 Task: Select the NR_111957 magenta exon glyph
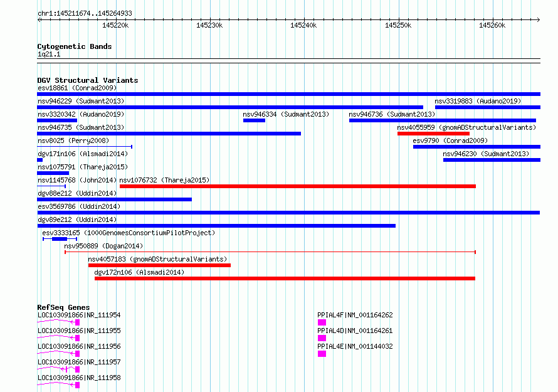tap(78, 369)
